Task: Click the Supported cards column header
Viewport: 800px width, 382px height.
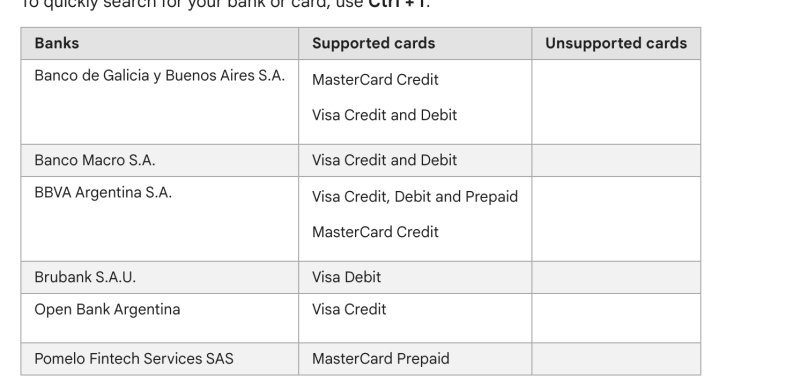Action: (373, 43)
